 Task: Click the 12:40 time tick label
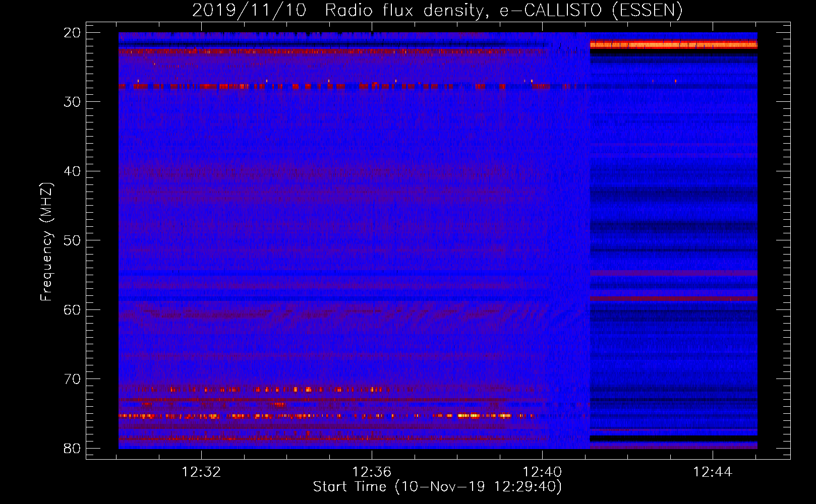pos(542,472)
